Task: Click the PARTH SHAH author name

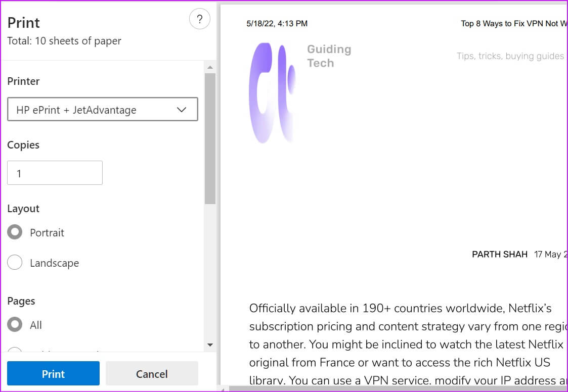Action: (x=500, y=255)
